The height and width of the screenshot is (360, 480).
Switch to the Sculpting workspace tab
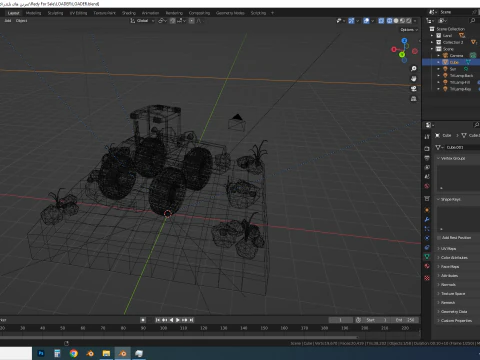[55, 13]
